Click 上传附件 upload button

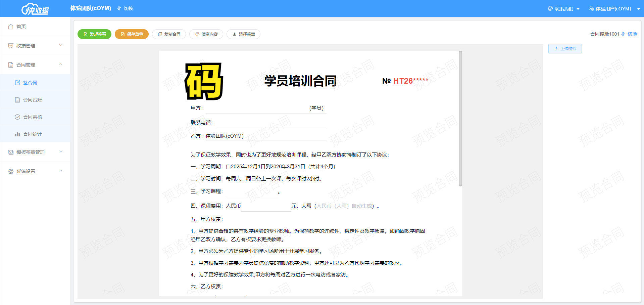[565, 49]
